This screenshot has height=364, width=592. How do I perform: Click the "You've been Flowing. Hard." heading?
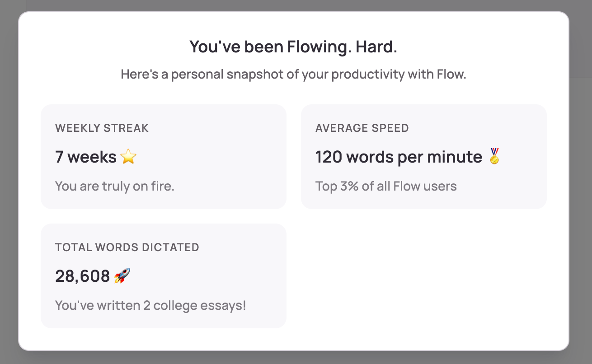coord(293,47)
